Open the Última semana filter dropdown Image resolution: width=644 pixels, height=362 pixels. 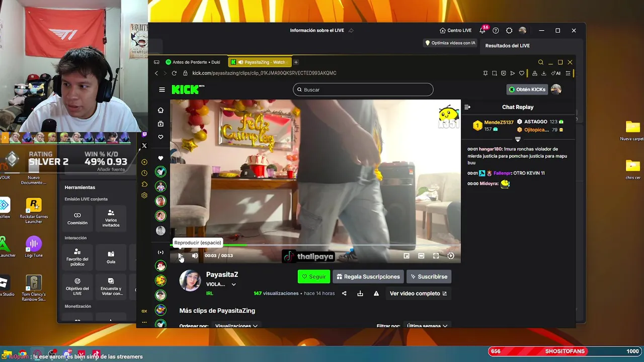tap(427, 326)
